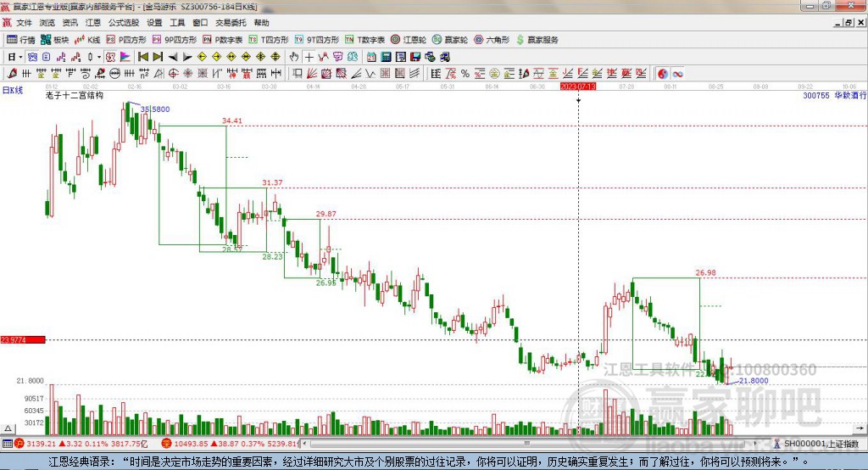Open the 设置 menu
The image size is (868, 470).
pyautogui.click(x=154, y=23)
